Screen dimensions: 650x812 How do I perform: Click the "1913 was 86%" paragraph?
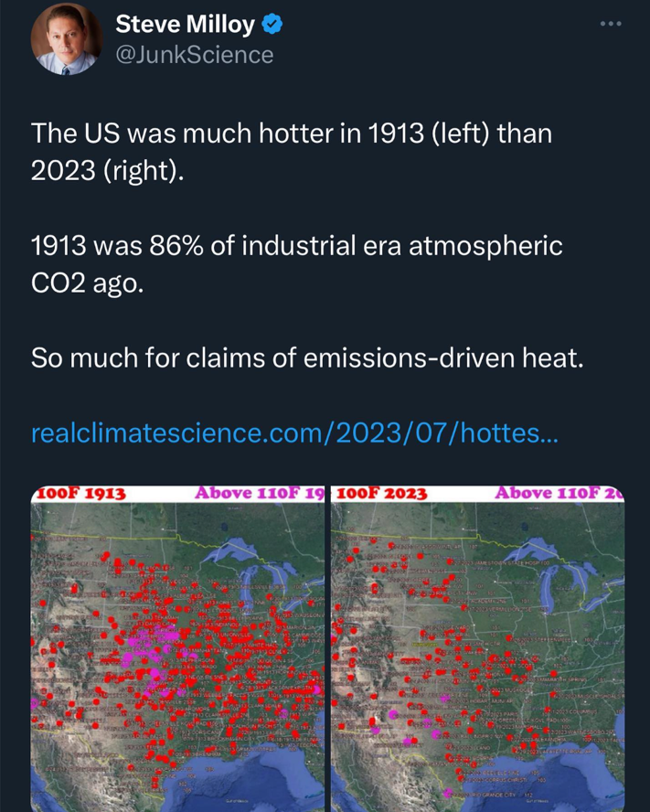coord(296,264)
